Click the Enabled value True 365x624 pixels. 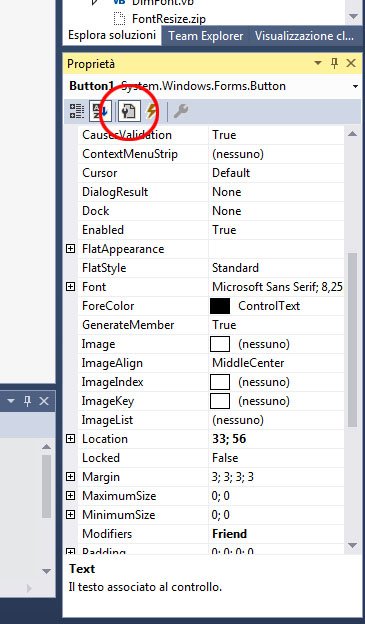coord(224,230)
